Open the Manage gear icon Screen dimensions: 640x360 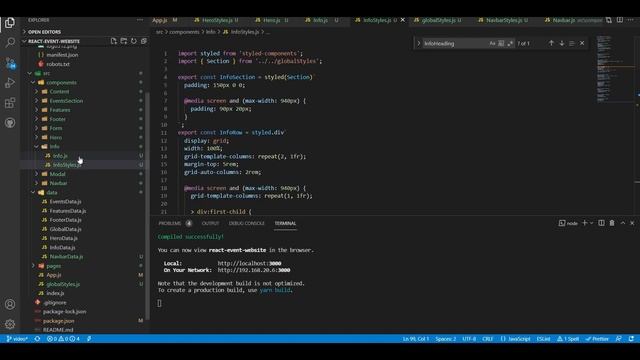10,324
